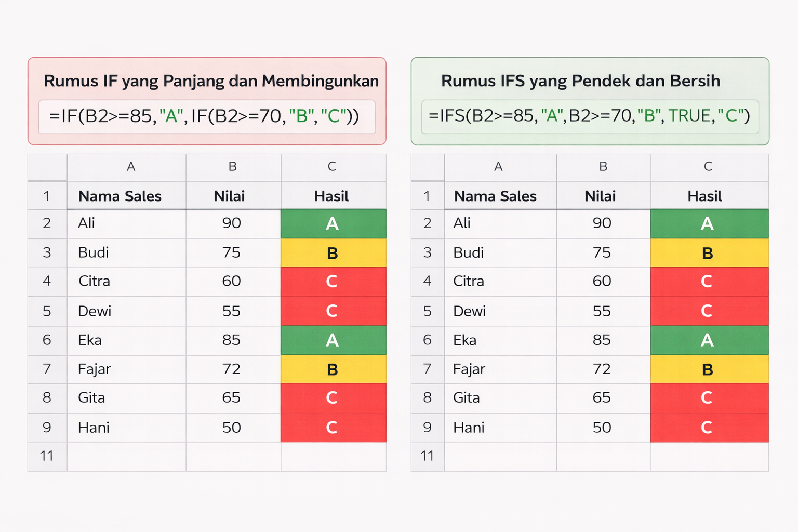Click Nama Sales header cell in right table
Viewport: 798px width, 532px height.
click(x=500, y=196)
